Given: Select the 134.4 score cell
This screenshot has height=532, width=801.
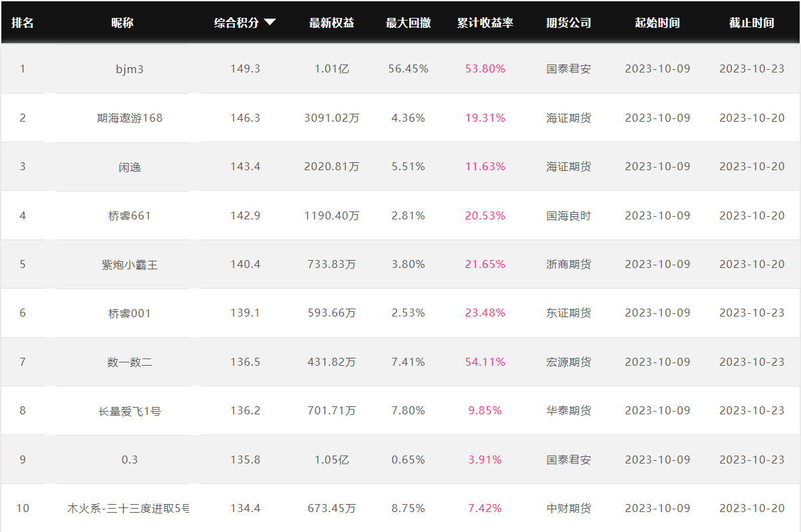Looking at the screenshot, I should click(245, 508).
